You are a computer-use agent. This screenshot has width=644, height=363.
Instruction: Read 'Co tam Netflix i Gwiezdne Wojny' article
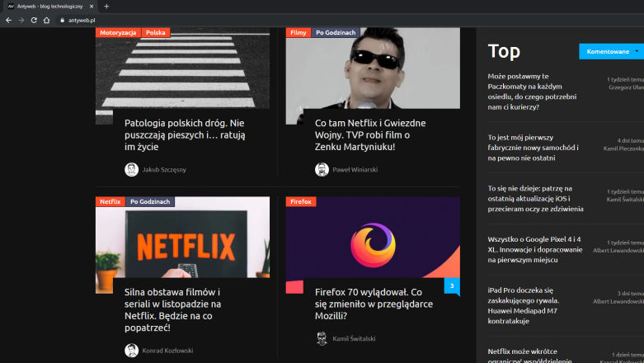tap(370, 134)
